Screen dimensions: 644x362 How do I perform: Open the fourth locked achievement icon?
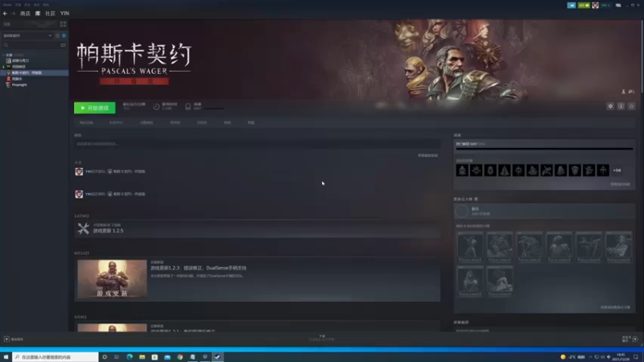pyautogui.click(x=505, y=171)
